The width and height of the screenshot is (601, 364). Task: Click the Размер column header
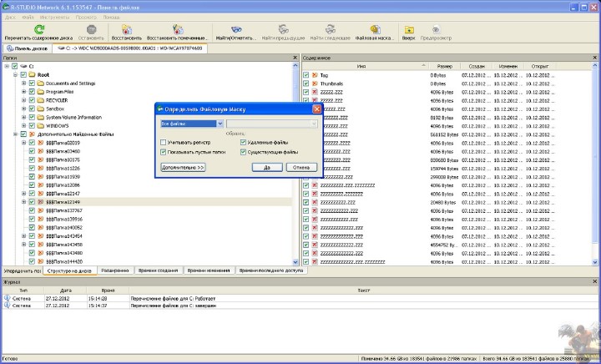pyautogui.click(x=445, y=66)
